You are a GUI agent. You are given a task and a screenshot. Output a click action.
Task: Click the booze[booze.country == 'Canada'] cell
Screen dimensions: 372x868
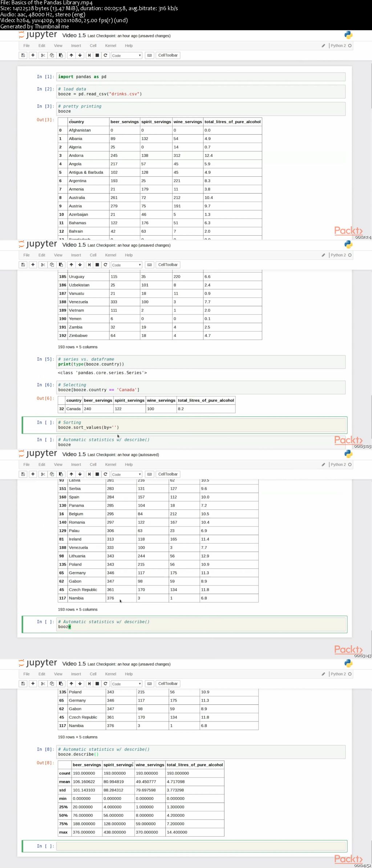201,387
